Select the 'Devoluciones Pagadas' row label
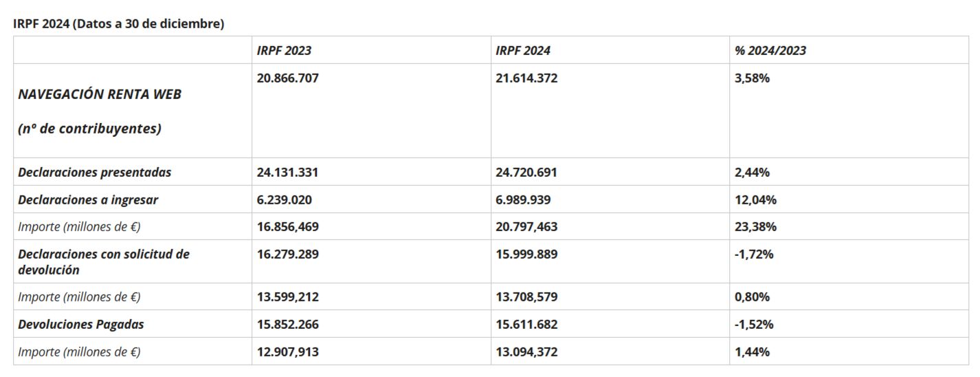This screenshot has height=377, width=980. [x=81, y=324]
